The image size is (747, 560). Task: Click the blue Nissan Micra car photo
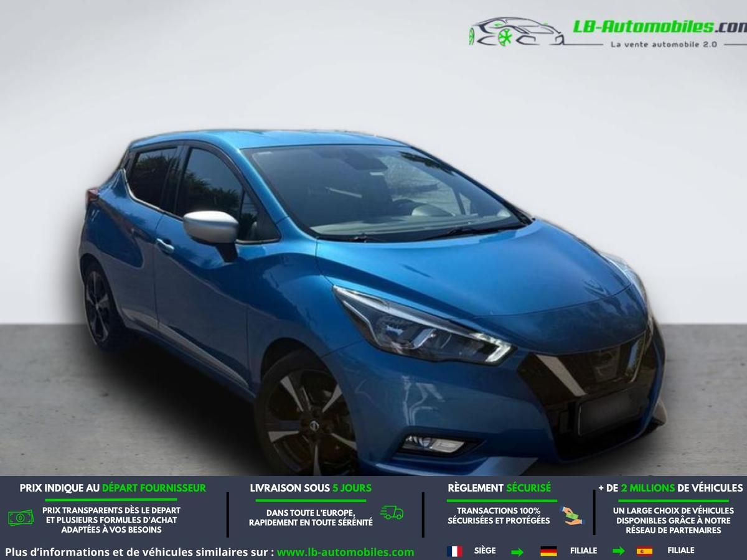click(372, 302)
